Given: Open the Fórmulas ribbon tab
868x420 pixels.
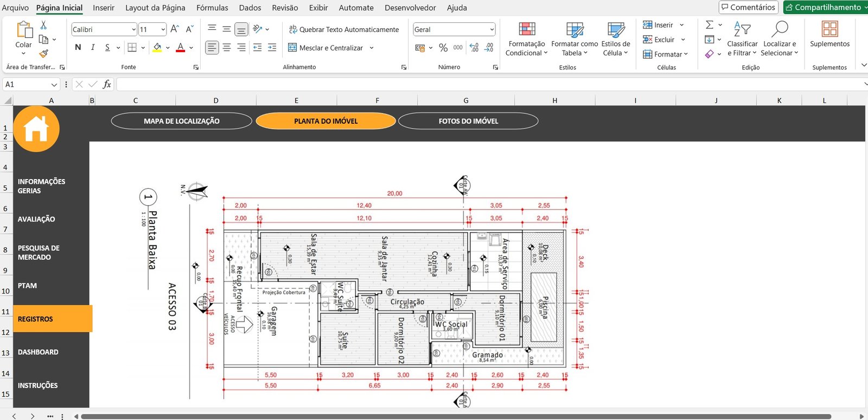Looking at the screenshot, I should click(x=212, y=8).
